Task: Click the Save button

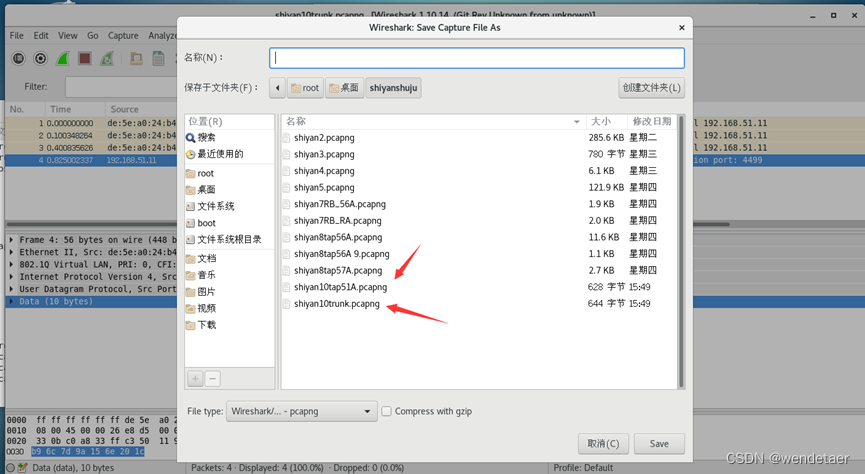Action: (x=659, y=444)
